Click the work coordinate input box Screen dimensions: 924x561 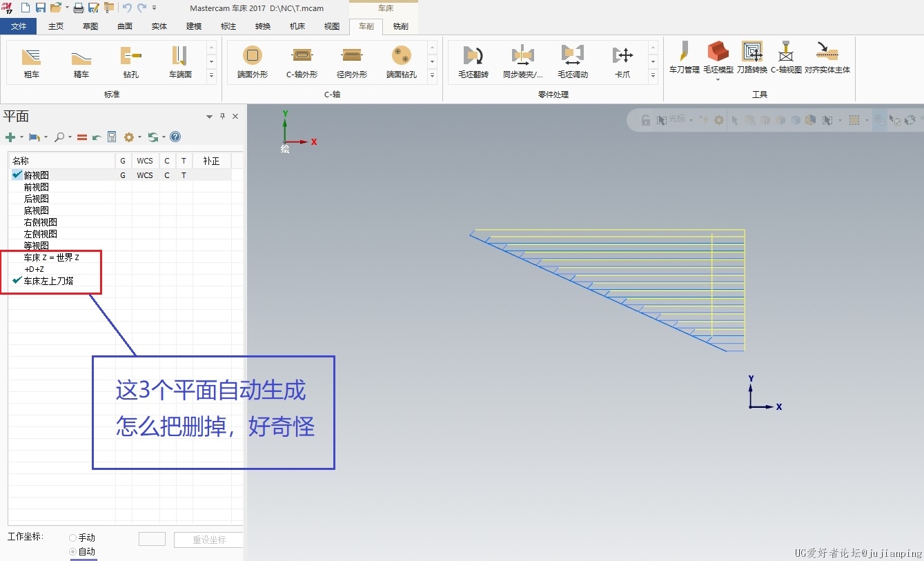click(153, 539)
